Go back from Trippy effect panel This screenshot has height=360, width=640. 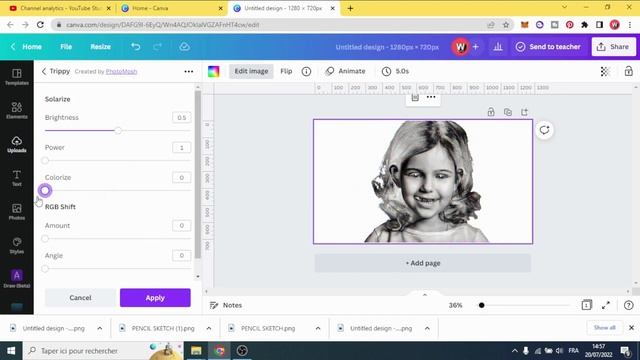[x=44, y=71]
